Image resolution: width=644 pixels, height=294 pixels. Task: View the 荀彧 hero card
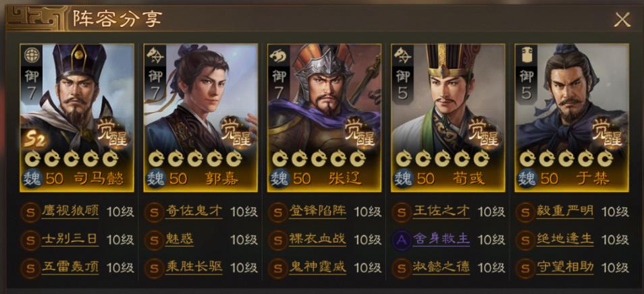448,118
